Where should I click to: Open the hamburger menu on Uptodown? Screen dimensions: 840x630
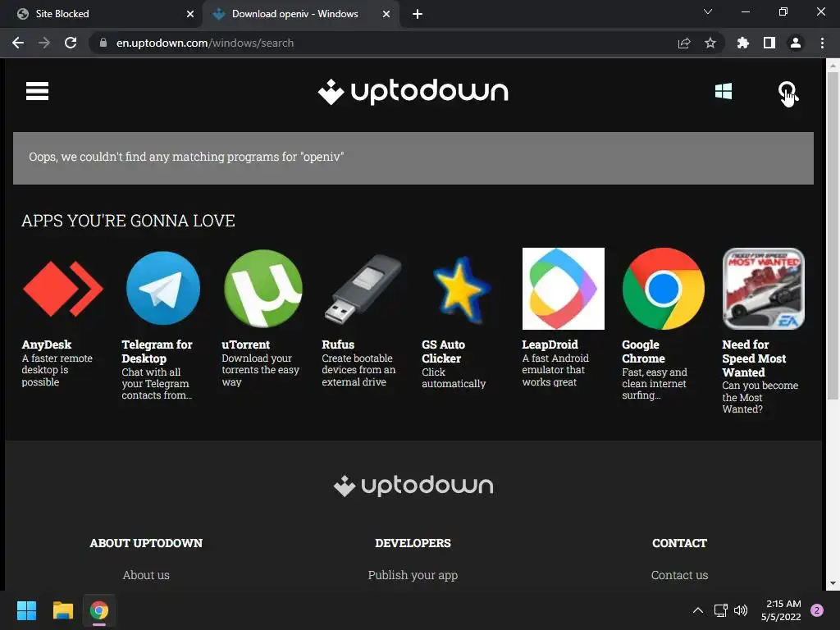pos(37,91)
